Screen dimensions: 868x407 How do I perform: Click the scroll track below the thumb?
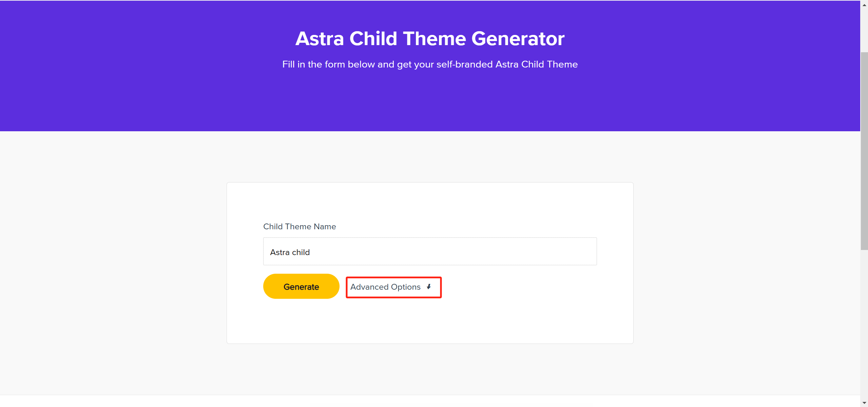click(864, 322)
